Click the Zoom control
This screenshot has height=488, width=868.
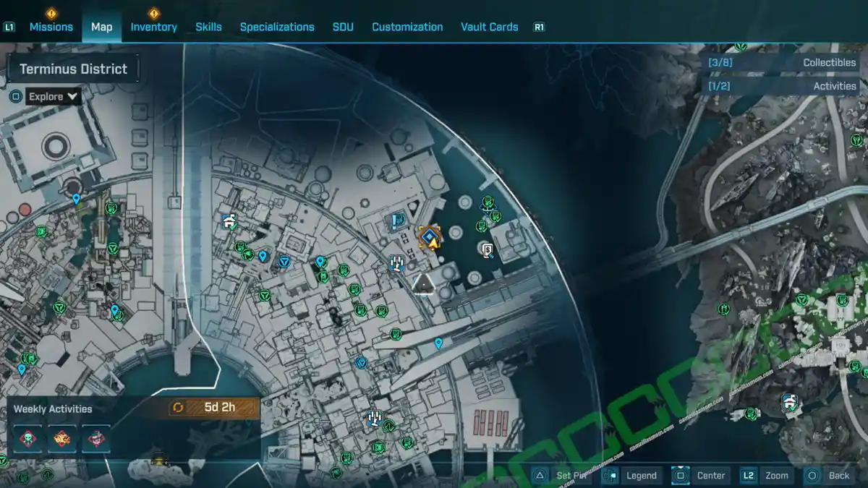766,475
